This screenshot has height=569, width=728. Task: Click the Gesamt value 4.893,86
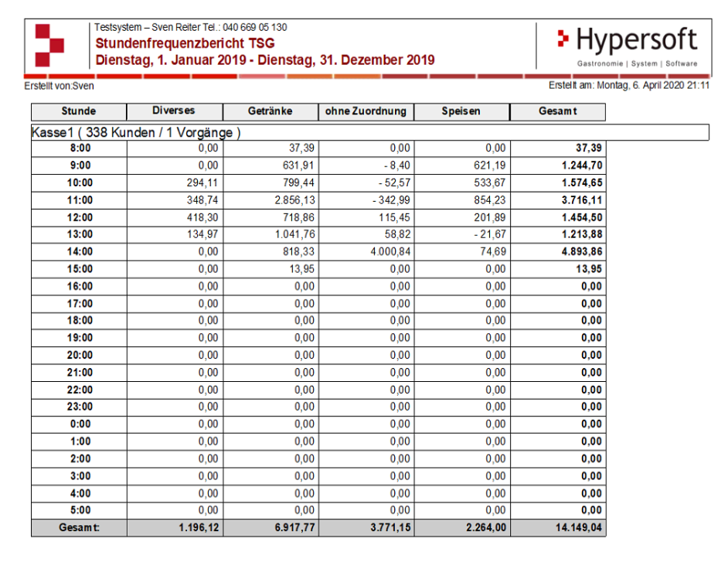(582, 252)
